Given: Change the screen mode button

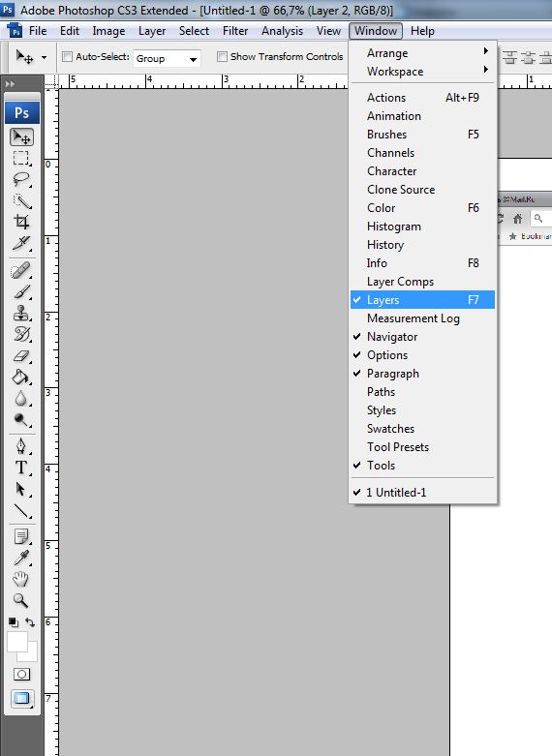Looking at the screenshot, I should coord(21,698).
